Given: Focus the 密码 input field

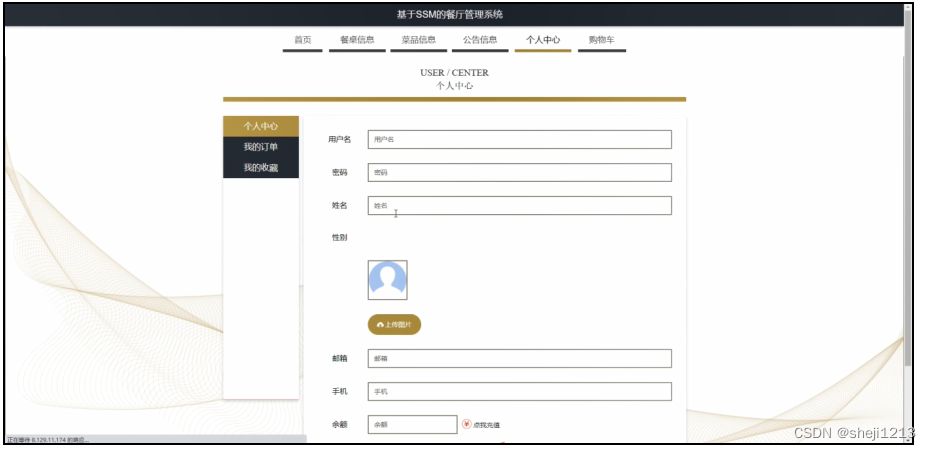Looking at the screenshot, I should tap(520, 173).
